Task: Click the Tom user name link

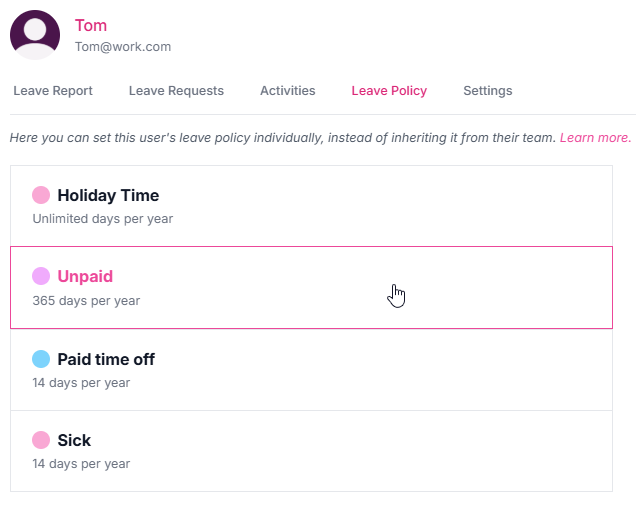Action: [91, 26]
